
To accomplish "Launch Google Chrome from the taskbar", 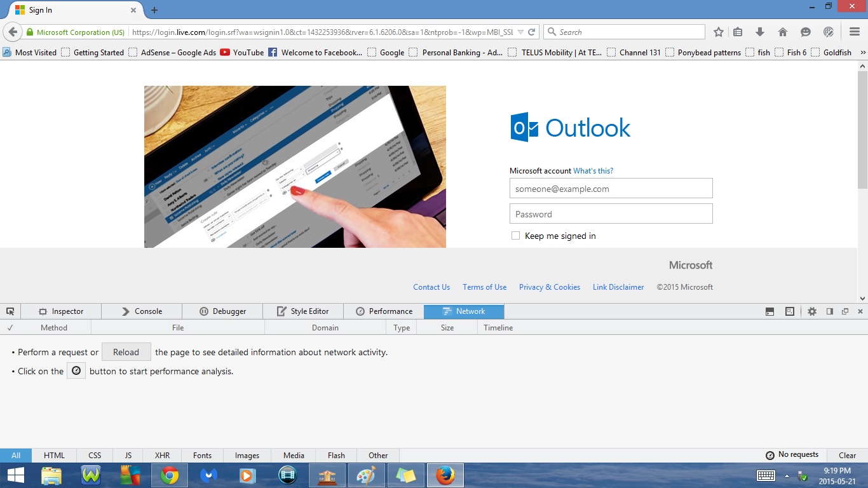I will coord(170,475).
